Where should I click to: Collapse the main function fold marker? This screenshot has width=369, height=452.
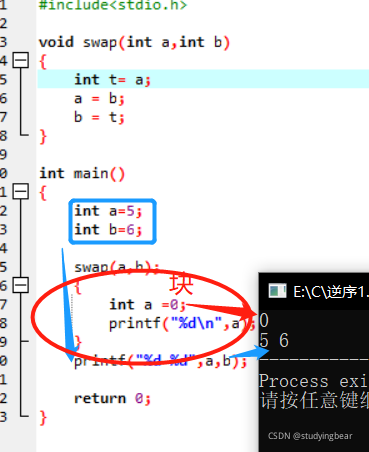pos(21,192)
